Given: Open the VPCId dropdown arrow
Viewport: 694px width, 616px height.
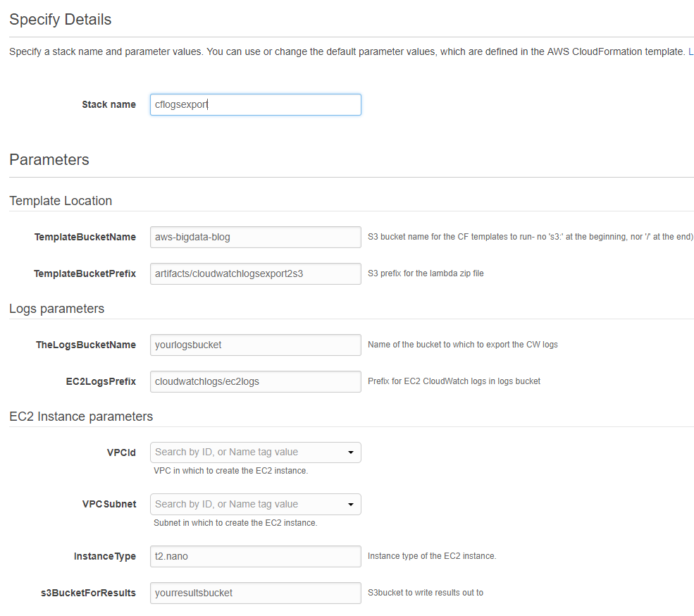Looking at the screenshot, I should click(351, 452).
